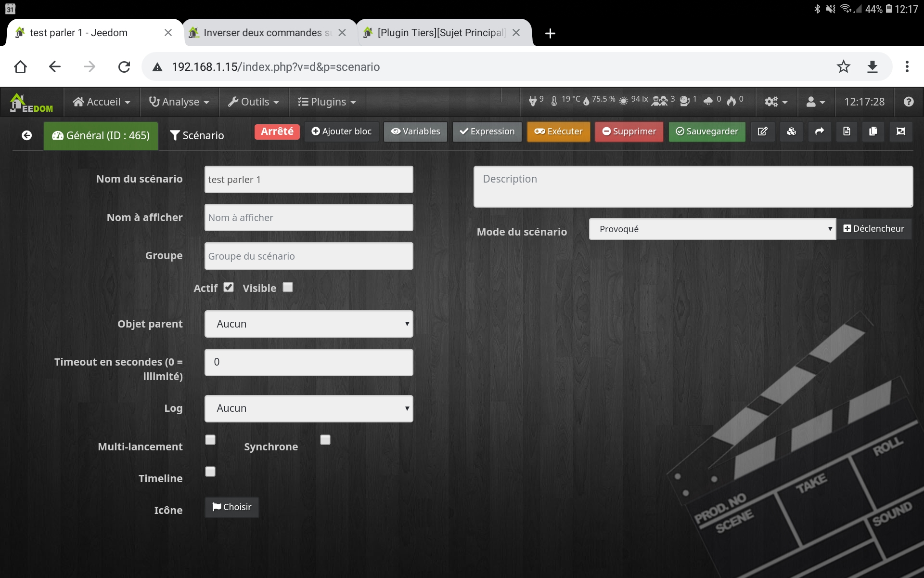Click the fire summary showing 0

(x=735, y=100)
